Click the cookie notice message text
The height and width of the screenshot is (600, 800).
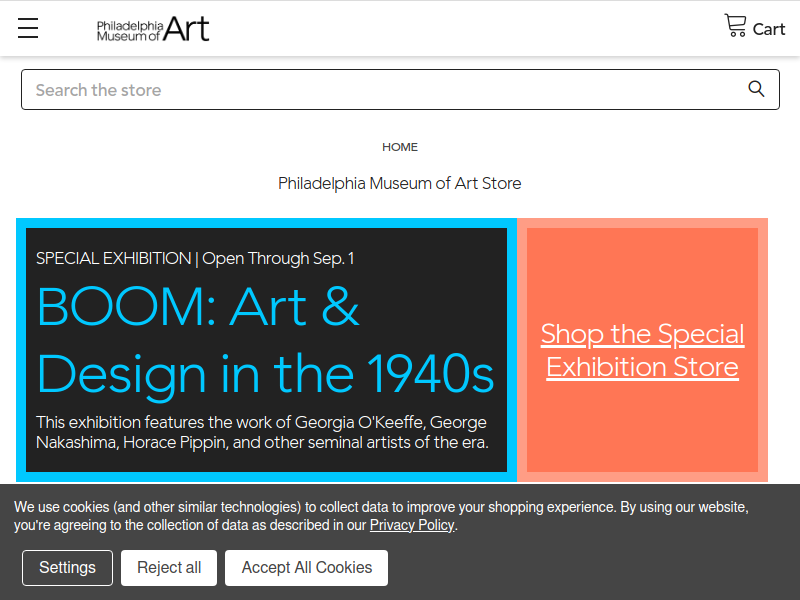click(381, 516)
